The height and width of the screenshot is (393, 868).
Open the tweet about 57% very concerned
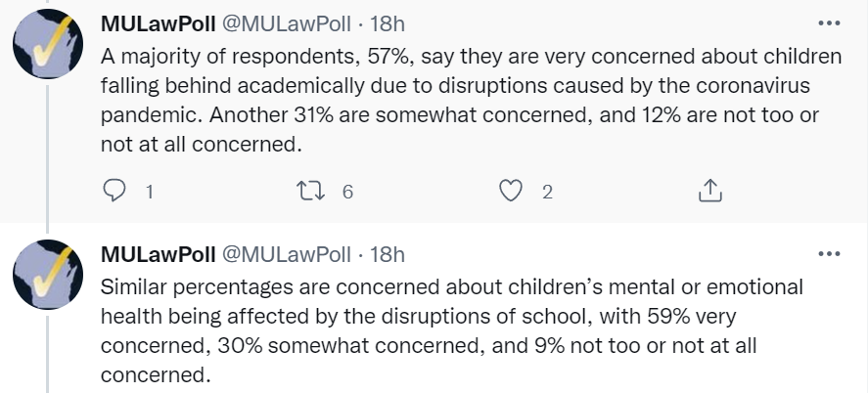click(471, 101)
